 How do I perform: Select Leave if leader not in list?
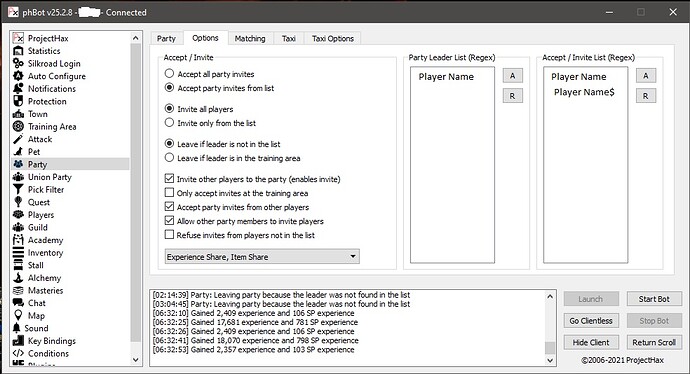coord(169,144)
